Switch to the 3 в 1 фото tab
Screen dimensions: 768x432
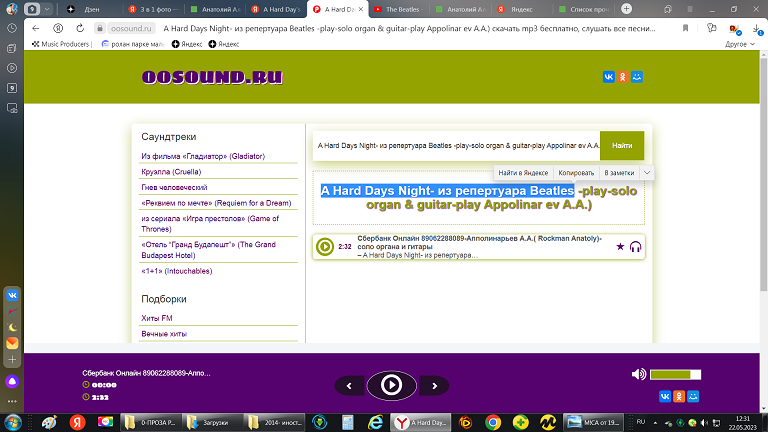[153, 9]
